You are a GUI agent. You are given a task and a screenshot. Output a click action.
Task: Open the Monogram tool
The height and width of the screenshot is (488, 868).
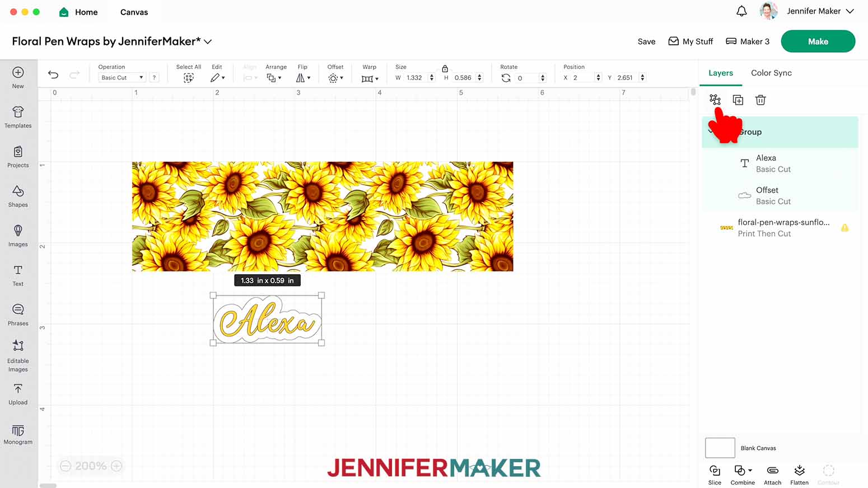click(x=18, y=435)
